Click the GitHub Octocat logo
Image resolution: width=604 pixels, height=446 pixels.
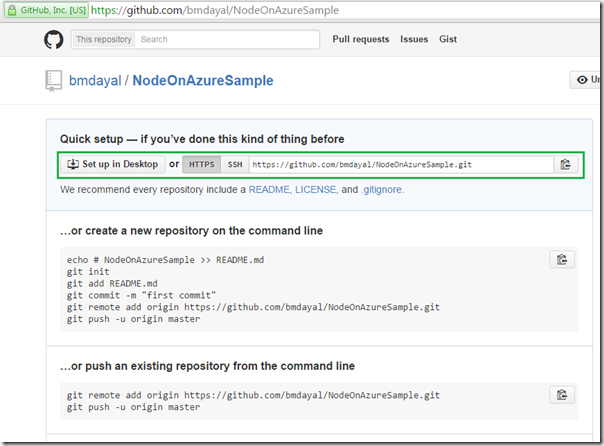click(x=54, y=39)
